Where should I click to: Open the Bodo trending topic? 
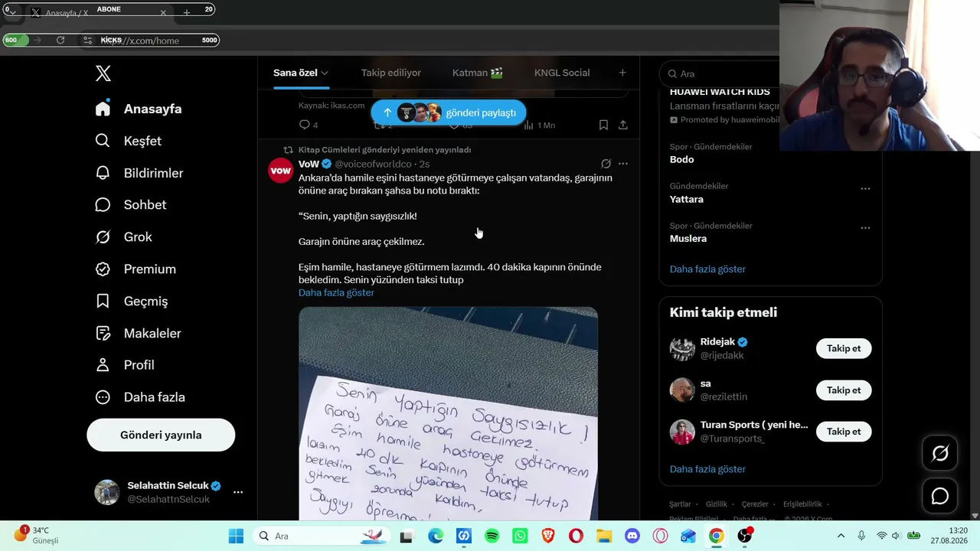pos(681,160)
